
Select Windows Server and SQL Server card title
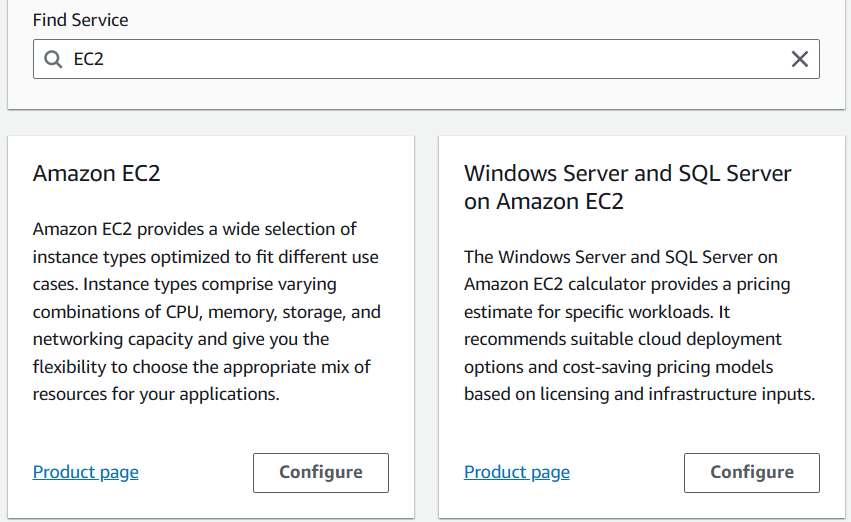click(x=627, y=187)
